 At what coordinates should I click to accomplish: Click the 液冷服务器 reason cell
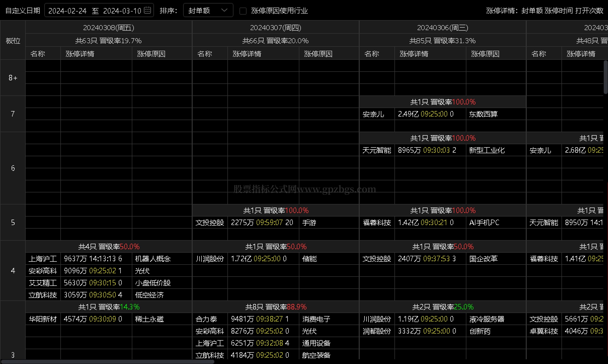click(496, 319)
